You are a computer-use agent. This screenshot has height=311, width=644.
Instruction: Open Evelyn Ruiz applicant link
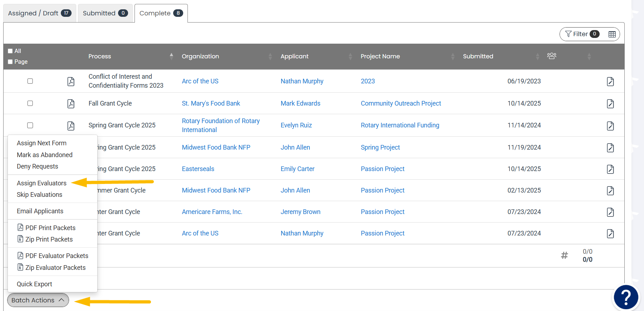pos(296,125)
